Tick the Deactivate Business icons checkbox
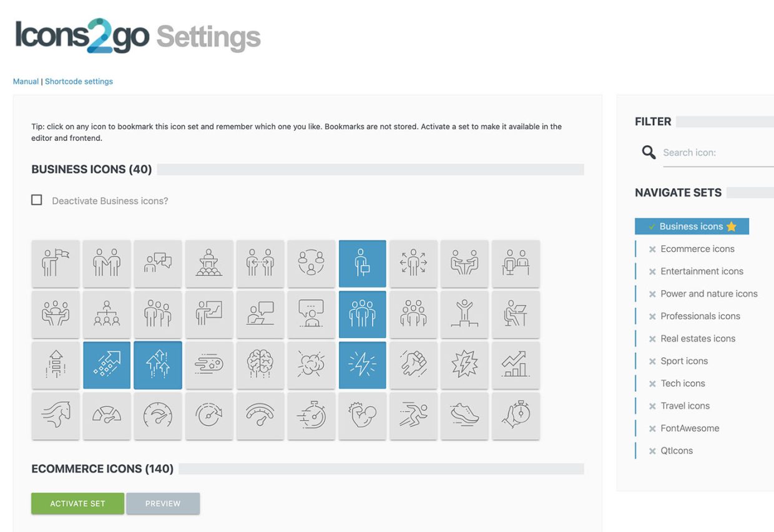This screenshot has width=774, height=532. click(37, 200)
